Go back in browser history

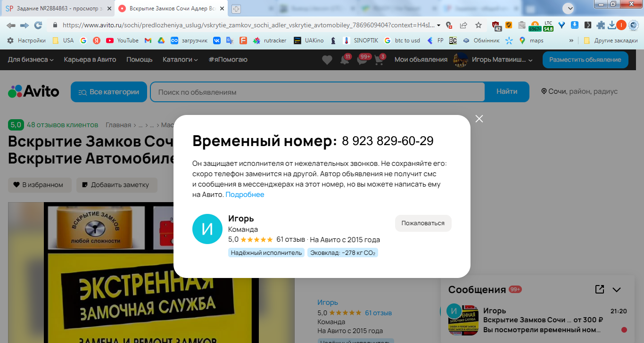click(x=10, y=25)
